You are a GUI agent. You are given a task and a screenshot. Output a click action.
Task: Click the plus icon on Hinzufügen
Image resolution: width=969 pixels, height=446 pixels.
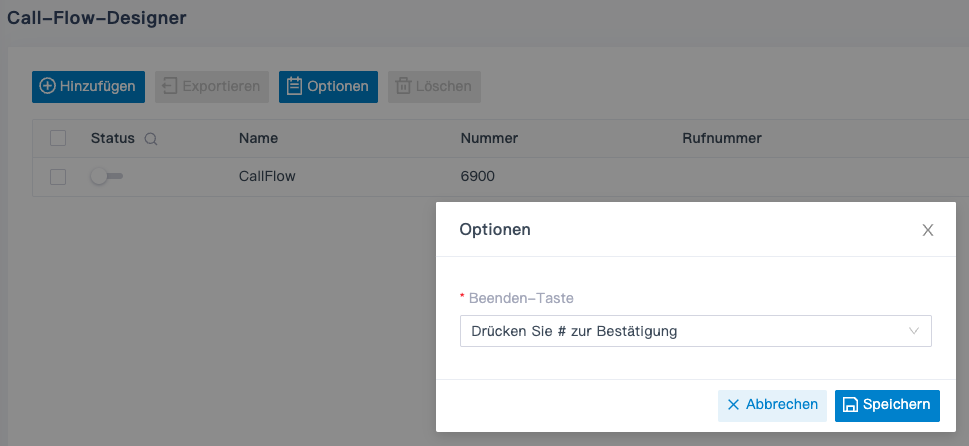click(x=47, y=87)
